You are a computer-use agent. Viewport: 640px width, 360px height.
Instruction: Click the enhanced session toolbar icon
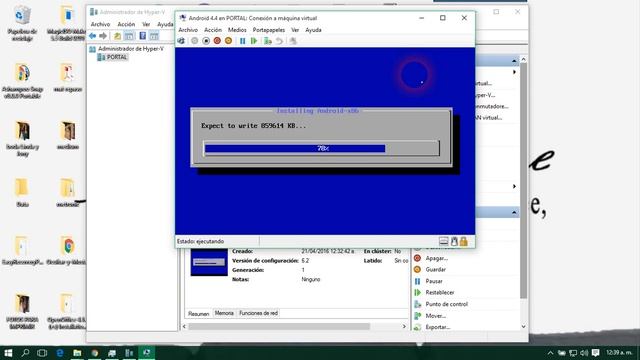coord(293,41)
